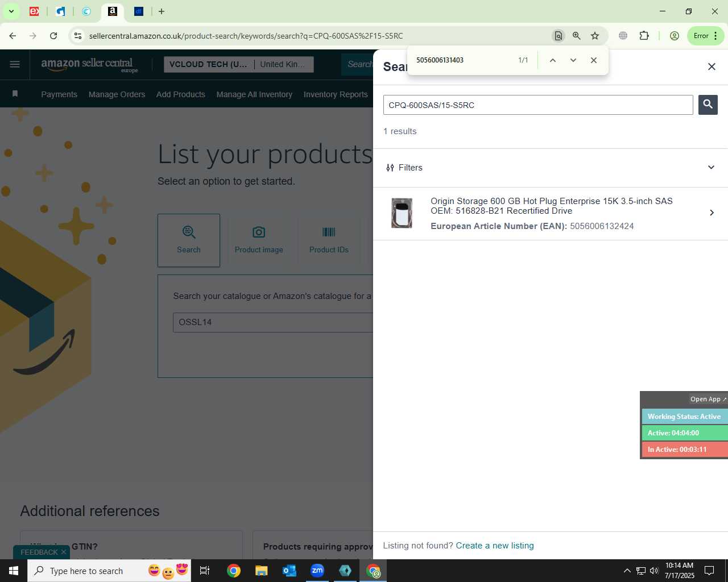Switch to the third browser tab
This screenshot has height=582, width=728.
[x=86, y=11]
